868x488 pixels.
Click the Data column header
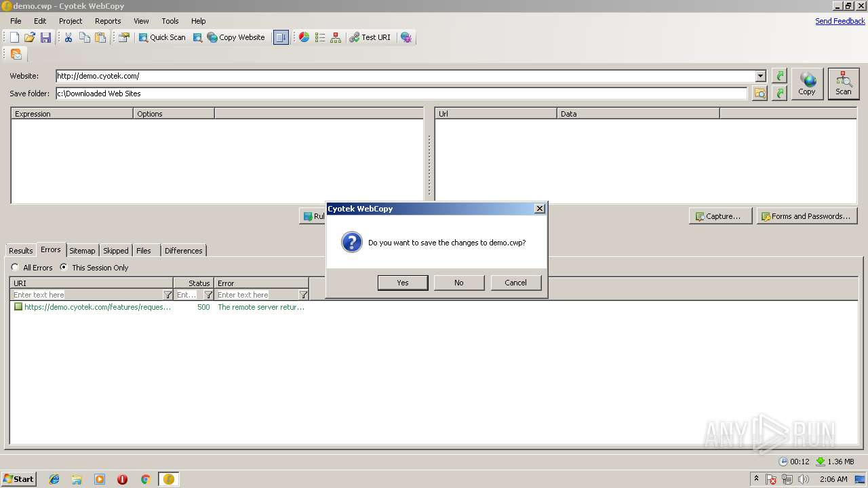(x=639, y=114)
